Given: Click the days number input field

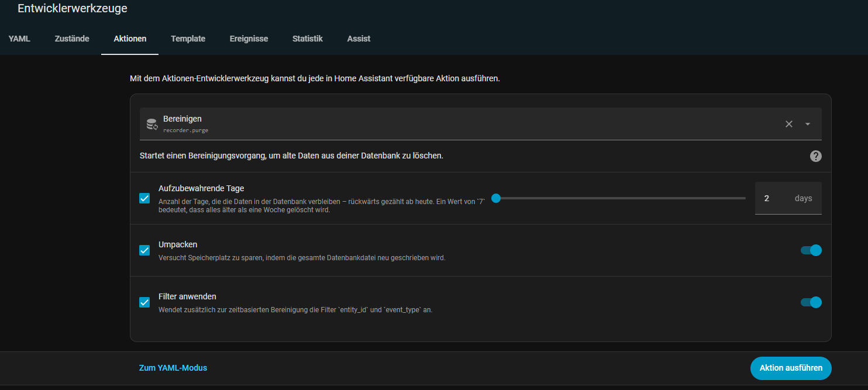Looking at the screenshot, I should point(772,198).
